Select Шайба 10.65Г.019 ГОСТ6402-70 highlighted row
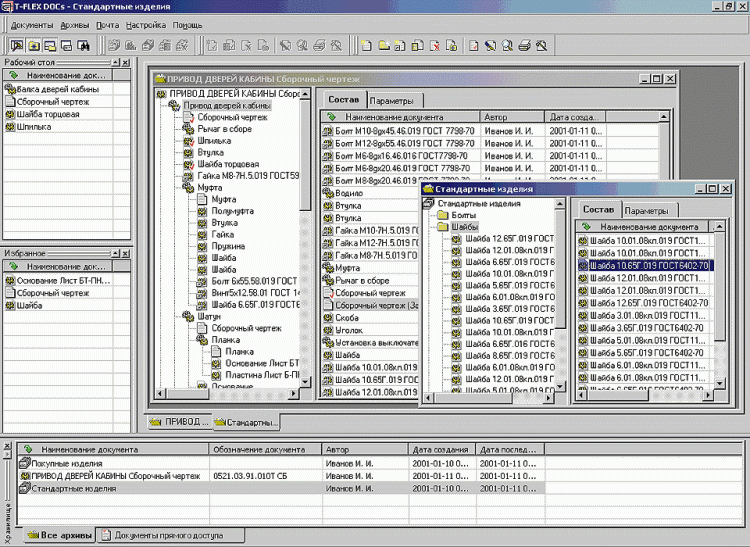Screen dimensions: 750x547 coord(645,265)
